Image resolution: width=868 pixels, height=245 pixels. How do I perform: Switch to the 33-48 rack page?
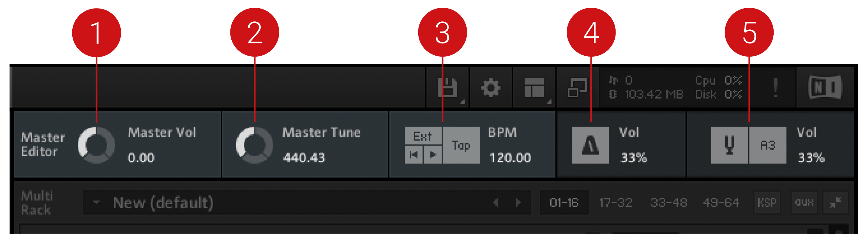[669, 202]
